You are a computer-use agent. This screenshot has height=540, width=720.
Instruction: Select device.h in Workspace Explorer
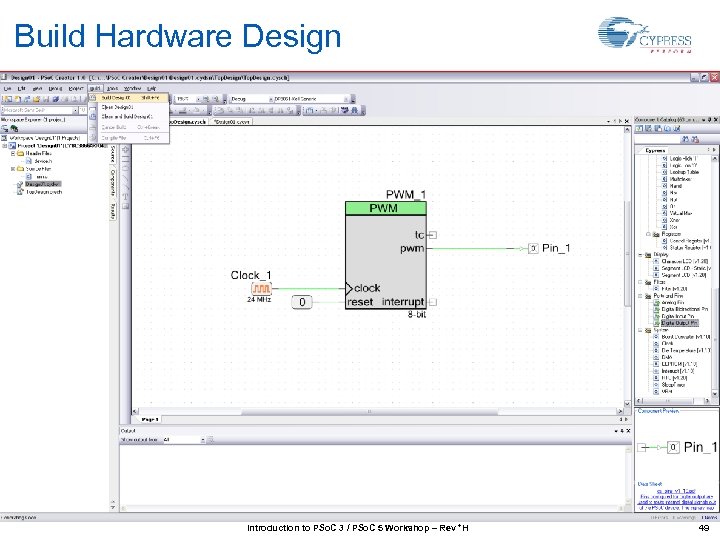point(43,161)
